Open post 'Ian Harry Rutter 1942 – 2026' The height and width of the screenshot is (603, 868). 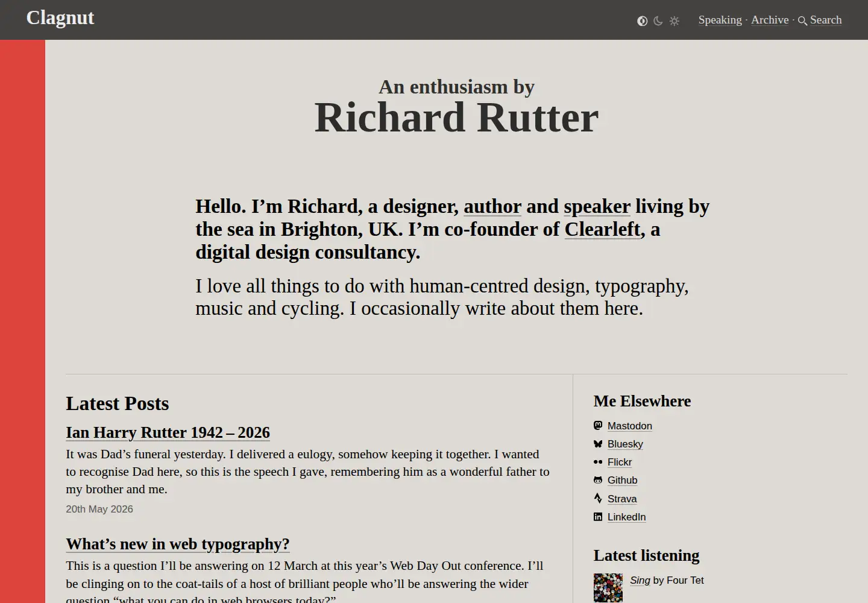168,432
